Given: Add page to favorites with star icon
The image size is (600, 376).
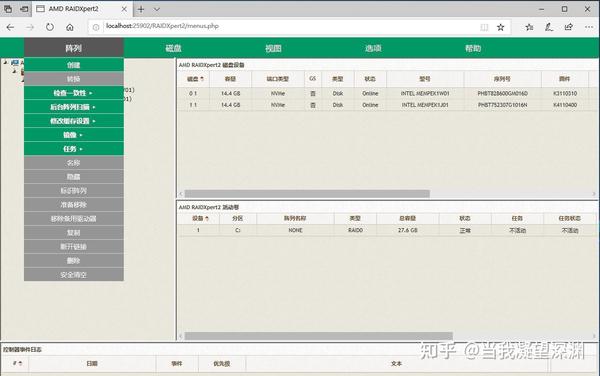Looking at the screenshot, I should tap(501, 27).
